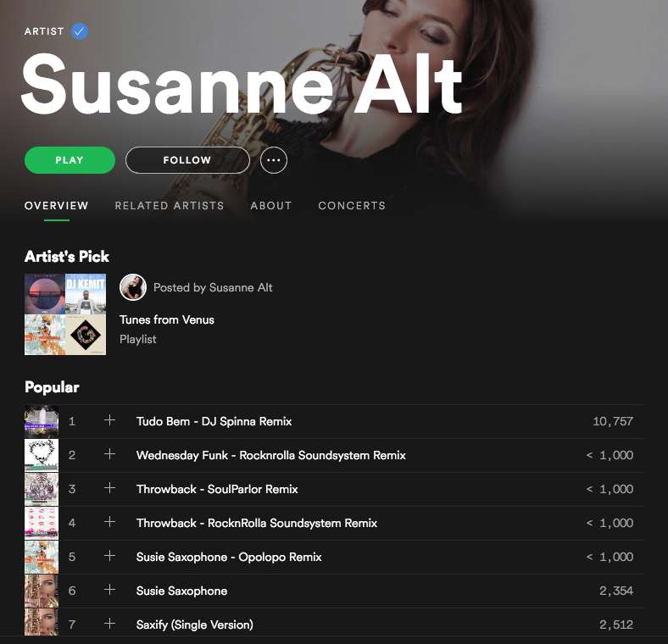The image size is (668, 644).
Task: Click the Tunes from Venus playlist cover collage
Action: click(x=65, y=314)
